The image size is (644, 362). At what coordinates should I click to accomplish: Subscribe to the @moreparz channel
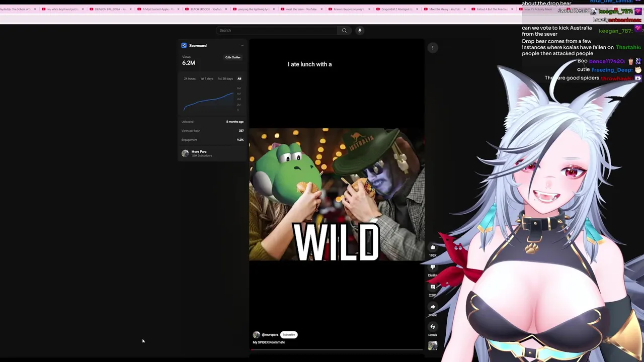click(289, 334)
